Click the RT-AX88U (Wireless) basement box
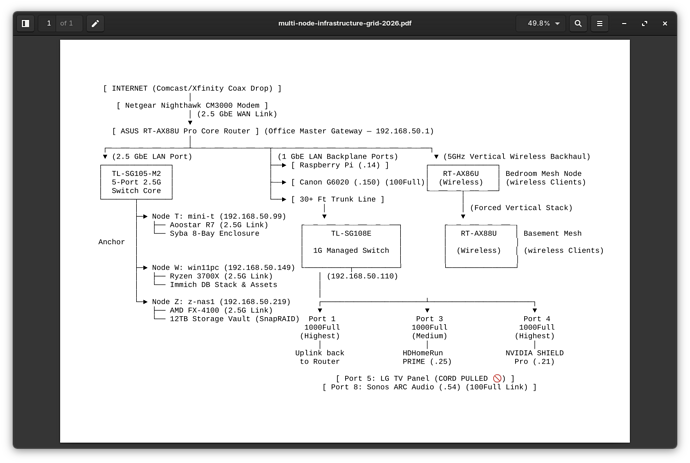Viewport: 690px width, 463px height. 481,246
